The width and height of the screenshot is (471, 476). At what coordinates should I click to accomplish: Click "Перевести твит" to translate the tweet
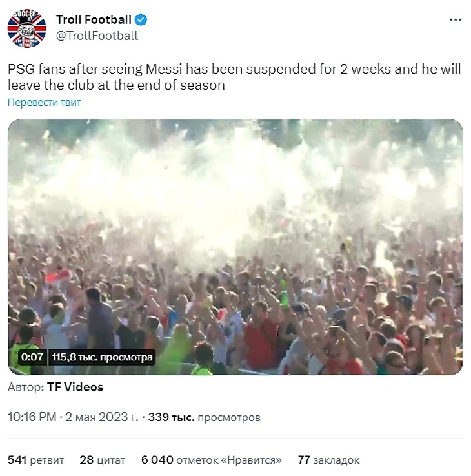click(x=45, y=102)
